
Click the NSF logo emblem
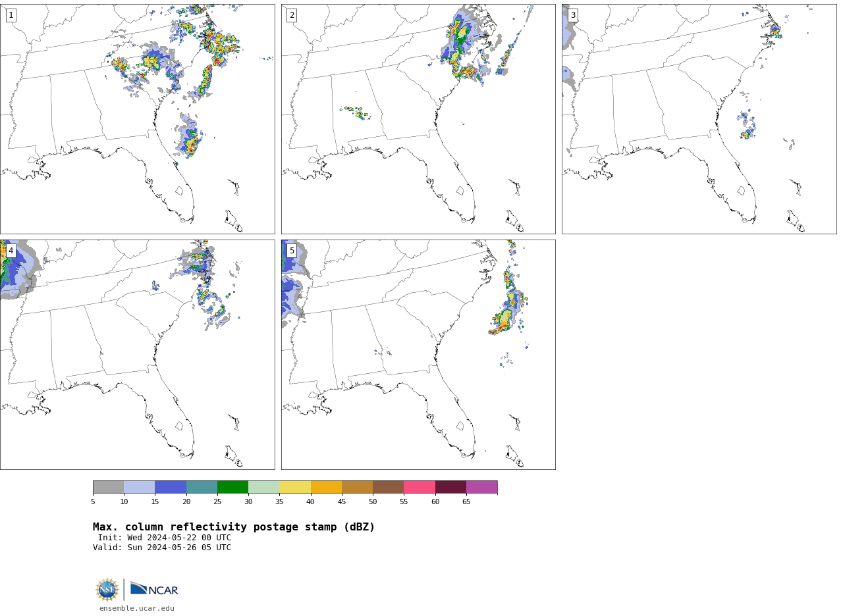(x=107, y=590)
